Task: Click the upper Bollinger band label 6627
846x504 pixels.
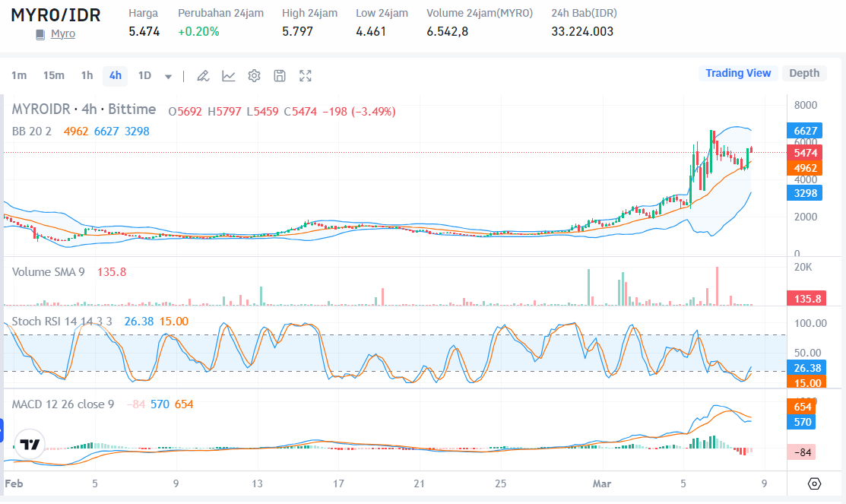Action: coord(805,131)
